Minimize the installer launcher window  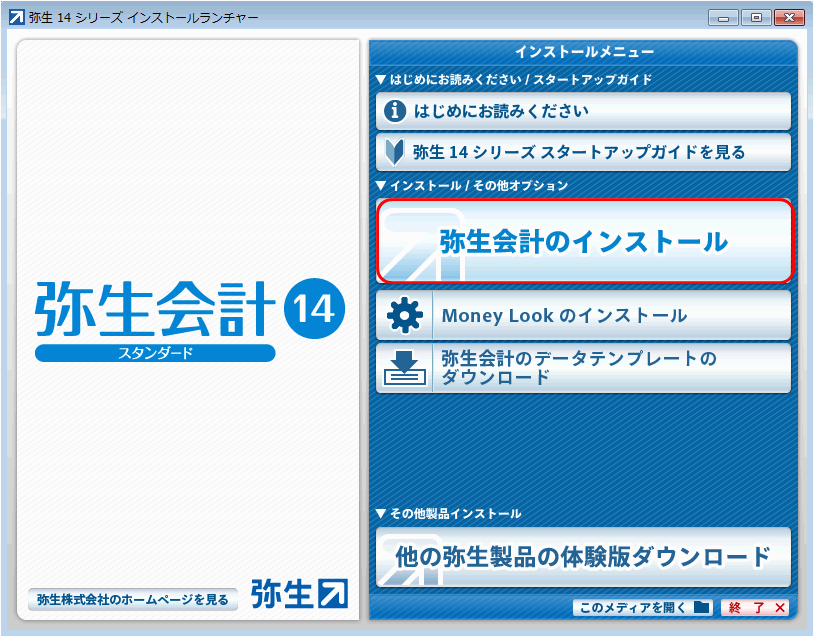[723, 18]
